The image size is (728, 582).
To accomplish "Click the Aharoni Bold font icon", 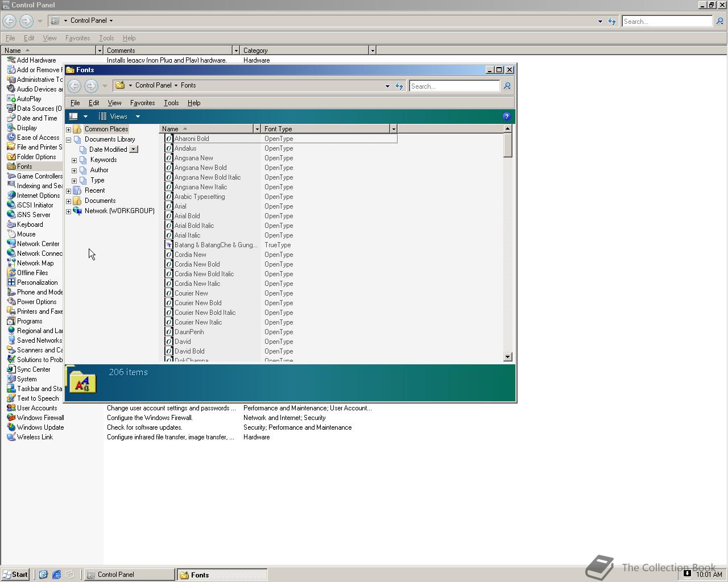I will tap(169, 139).
